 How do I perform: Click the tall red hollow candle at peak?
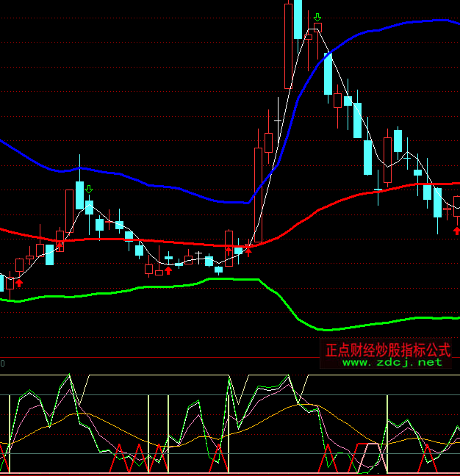click(287, 44)
